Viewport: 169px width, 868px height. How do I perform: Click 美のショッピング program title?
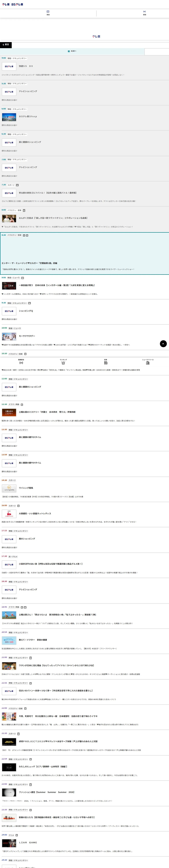(27, 539)
